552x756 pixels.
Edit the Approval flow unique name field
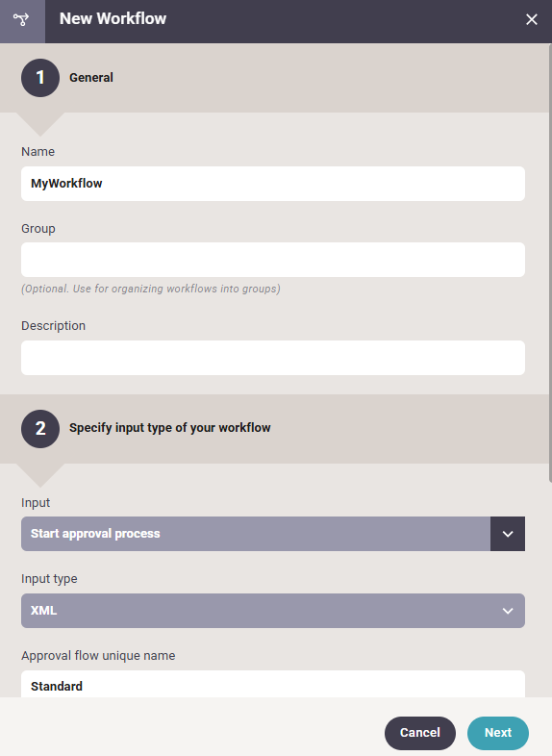[273, 684]
